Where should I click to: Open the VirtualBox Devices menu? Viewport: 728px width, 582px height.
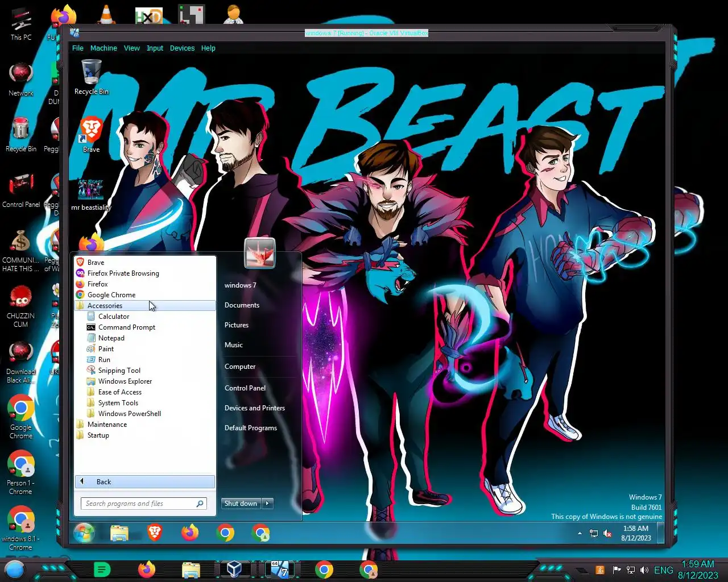click(182, 48)
